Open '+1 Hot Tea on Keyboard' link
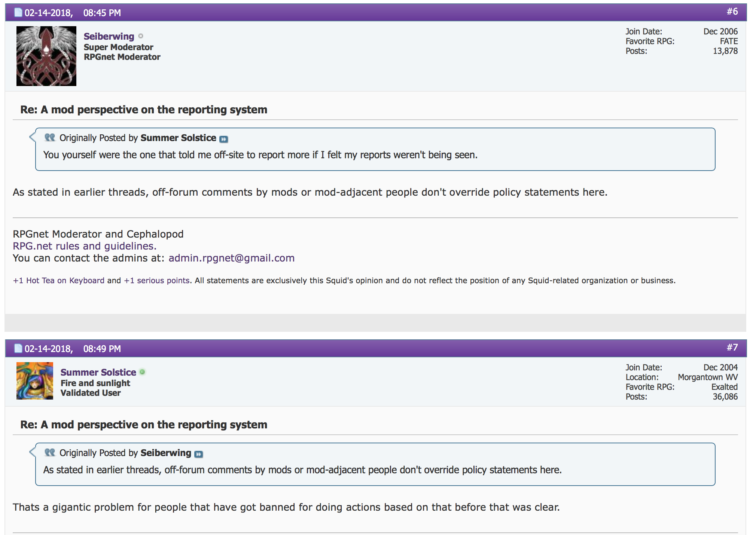The image size is (756, 535). pyautogui.click(x=59, y=281)
